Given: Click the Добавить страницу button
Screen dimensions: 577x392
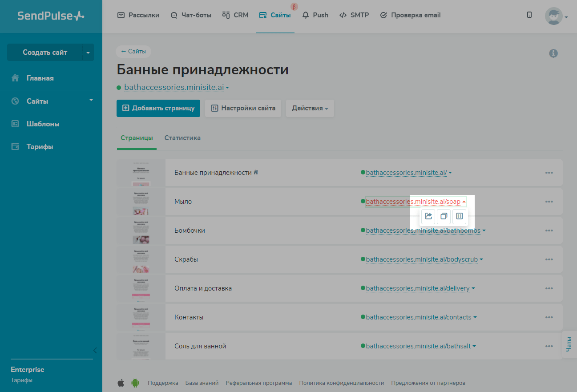Looking at the screenshot, I should 158,108.
